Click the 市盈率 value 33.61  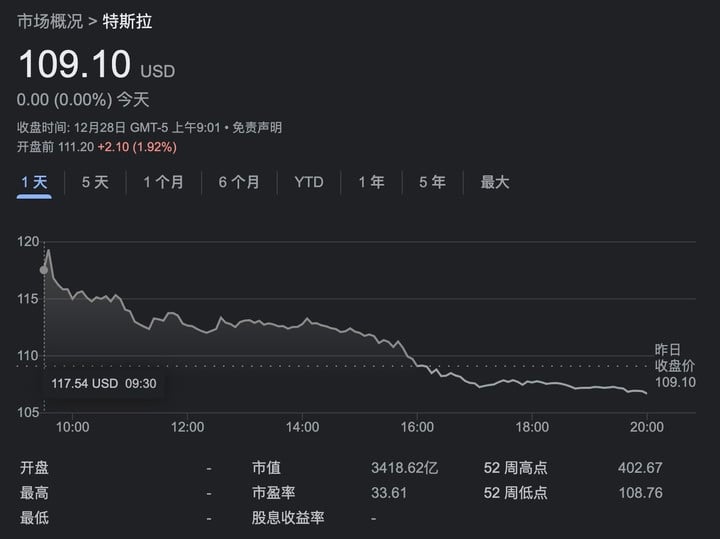389,493
